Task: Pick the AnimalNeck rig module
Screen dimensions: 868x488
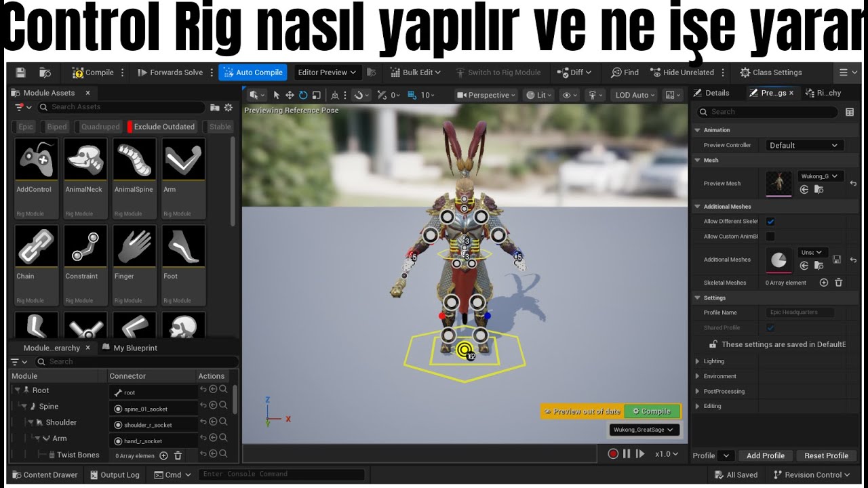Action: click(85, 178)
